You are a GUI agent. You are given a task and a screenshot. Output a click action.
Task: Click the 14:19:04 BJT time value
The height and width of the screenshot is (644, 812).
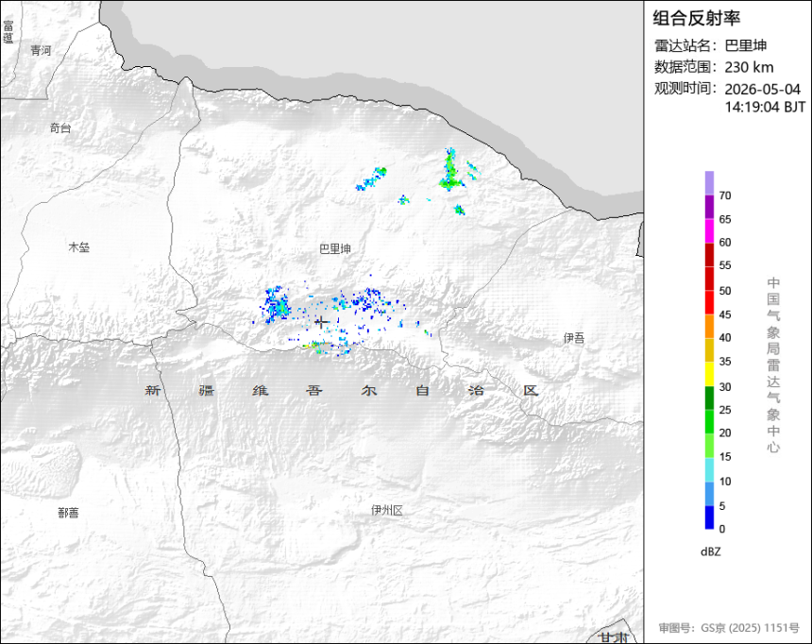[x=765, y=108]
